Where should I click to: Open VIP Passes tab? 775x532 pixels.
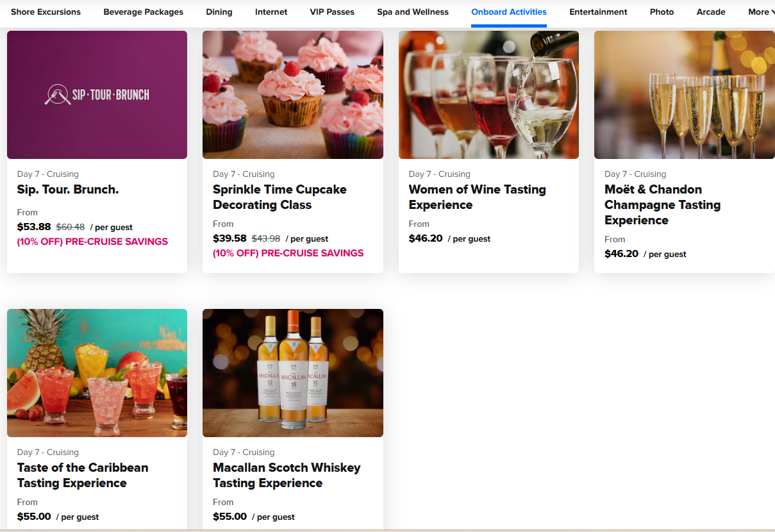(332, 12)
